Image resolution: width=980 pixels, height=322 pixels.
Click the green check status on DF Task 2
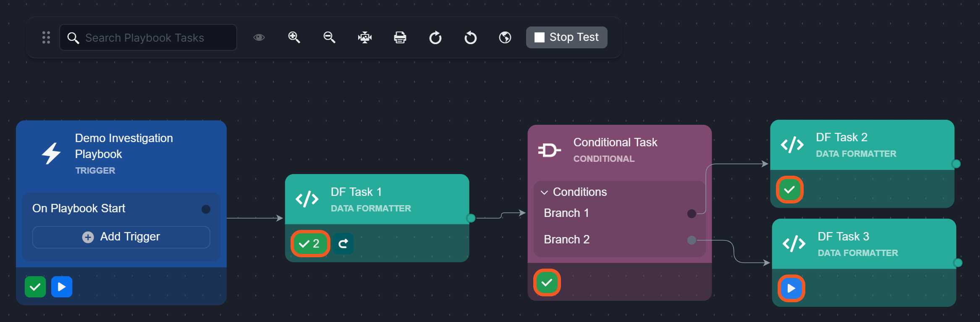(x=789, y=190)
